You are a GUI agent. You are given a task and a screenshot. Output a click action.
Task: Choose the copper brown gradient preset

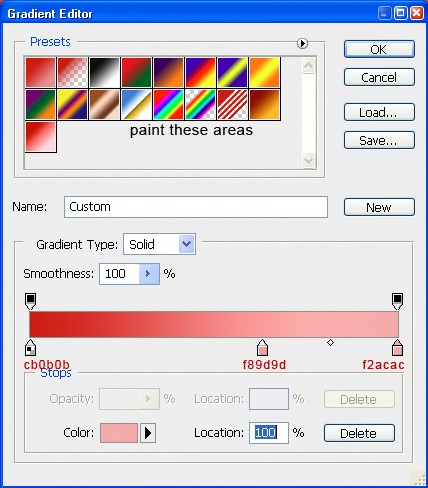[x=104, y=104]
